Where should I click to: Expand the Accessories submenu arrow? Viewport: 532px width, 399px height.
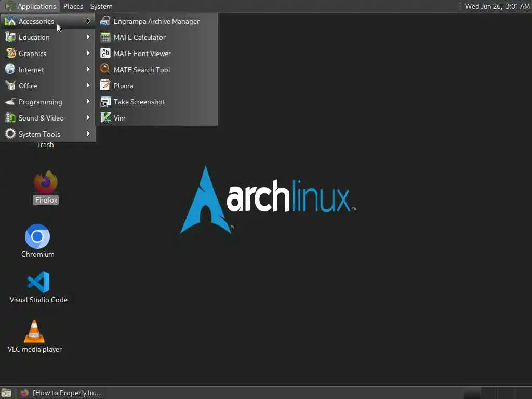[88, 21]
